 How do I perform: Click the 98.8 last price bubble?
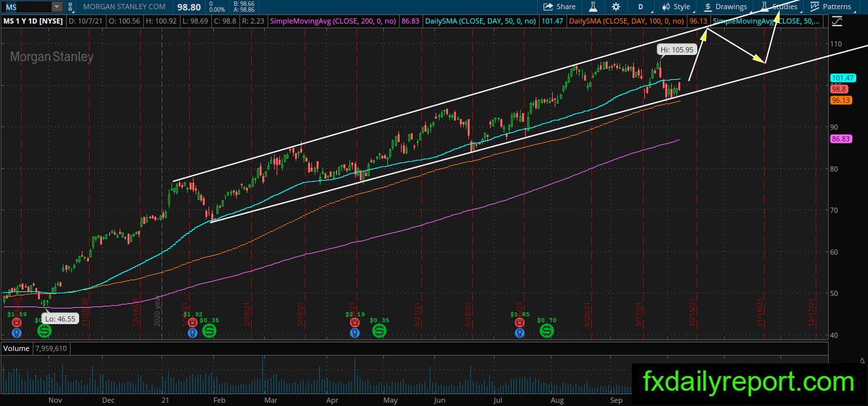tap(839, 89)
